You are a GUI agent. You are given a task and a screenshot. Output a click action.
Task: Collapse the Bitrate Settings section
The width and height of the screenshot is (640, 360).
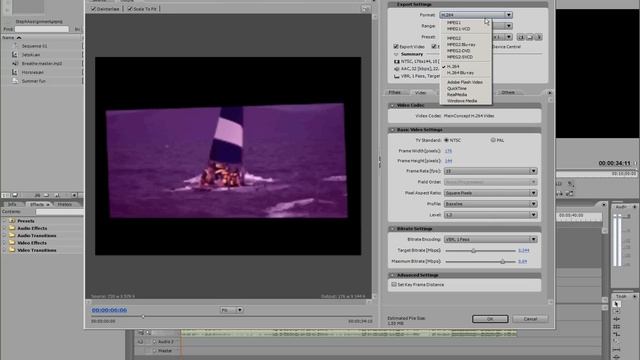392,229
